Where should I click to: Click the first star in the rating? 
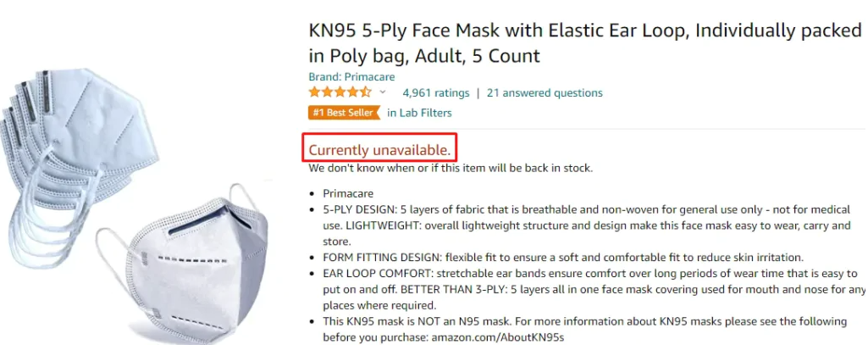pos(314,92)
